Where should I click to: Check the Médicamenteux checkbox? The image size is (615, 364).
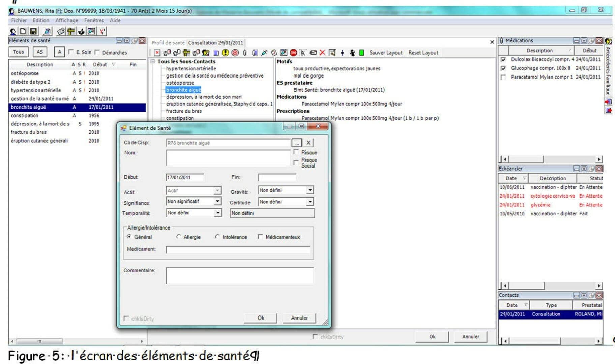pyautogui.click(x=260, y=237)
